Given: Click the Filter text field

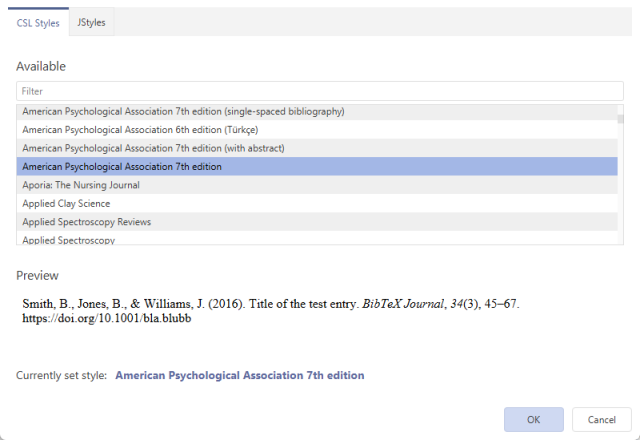Looking at the screenshot, I should 318,91.
